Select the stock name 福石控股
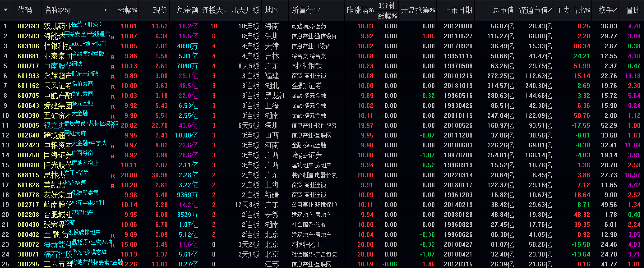 point(58,254)
